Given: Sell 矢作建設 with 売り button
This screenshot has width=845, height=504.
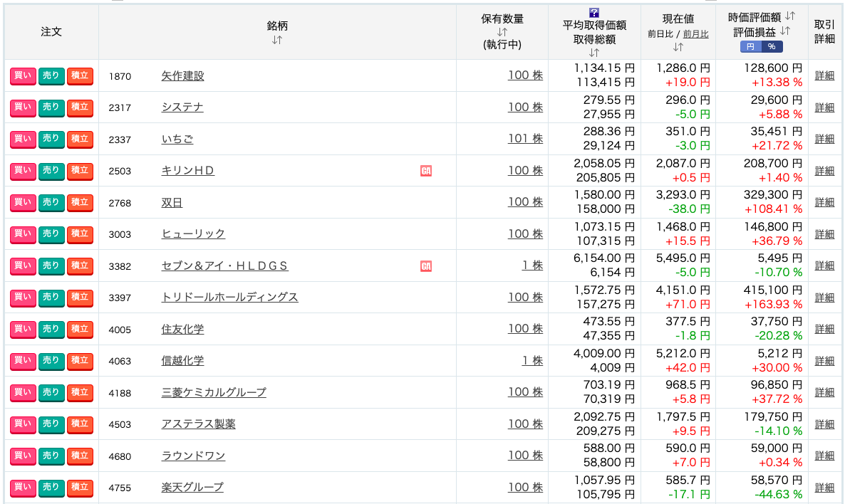Looking at the screenshot, I should click(x=51, y=76).
